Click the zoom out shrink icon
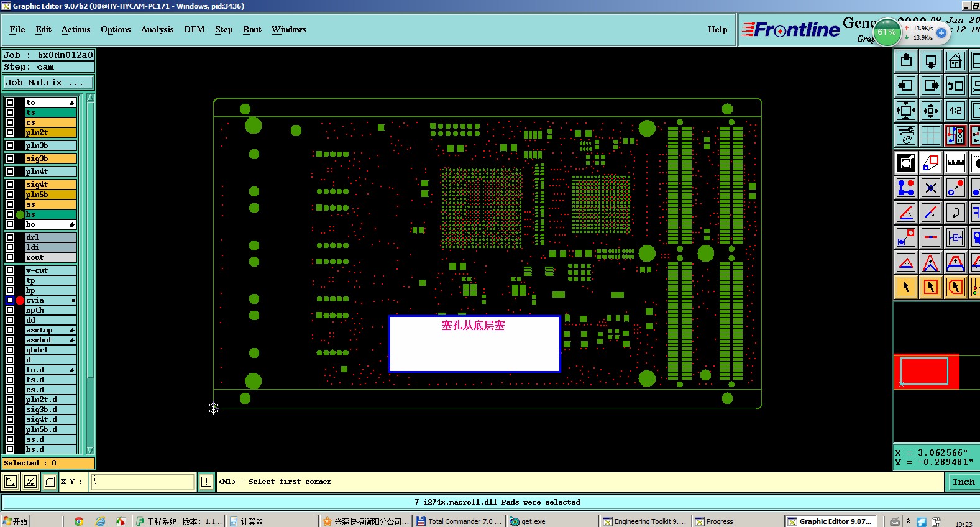This screenshot has width=980, height=527. point(931,111)
